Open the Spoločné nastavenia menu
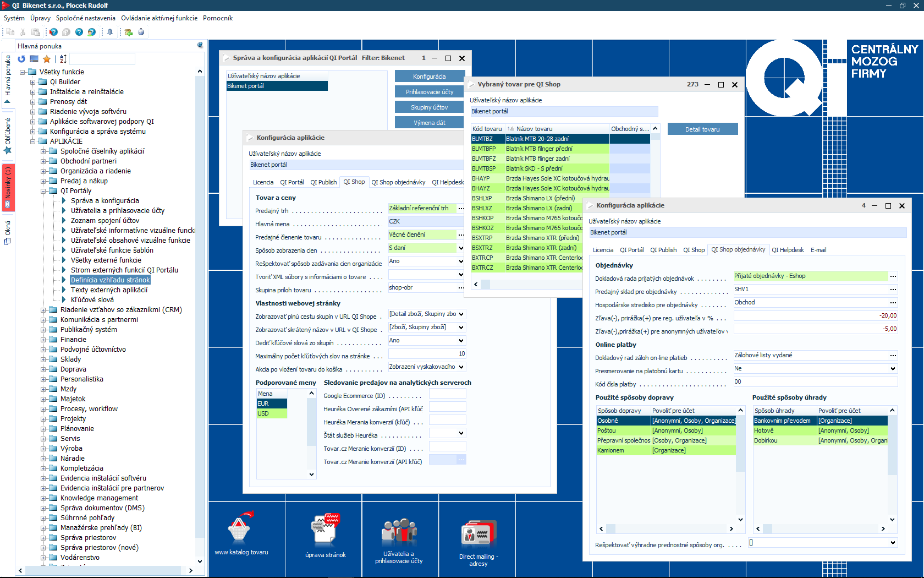Screen dimensions: 924x578 click(x=85, y=18)
